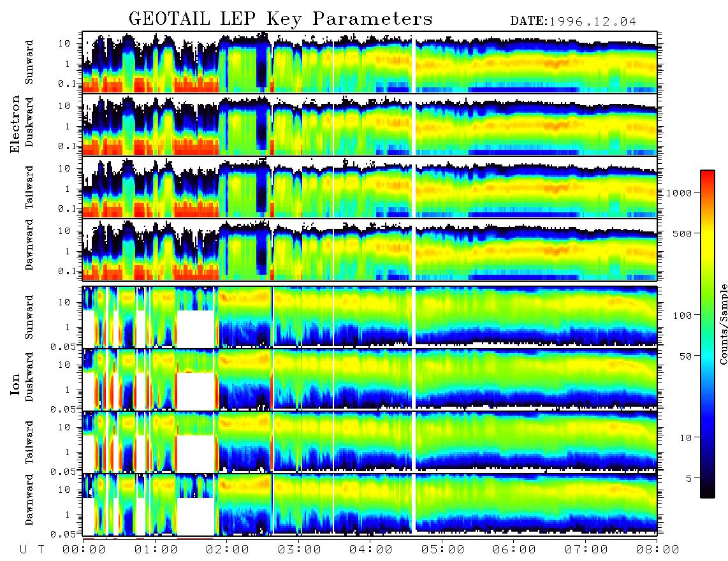Click the Ion 'Sunward' panel label

(x=29, y=317)
